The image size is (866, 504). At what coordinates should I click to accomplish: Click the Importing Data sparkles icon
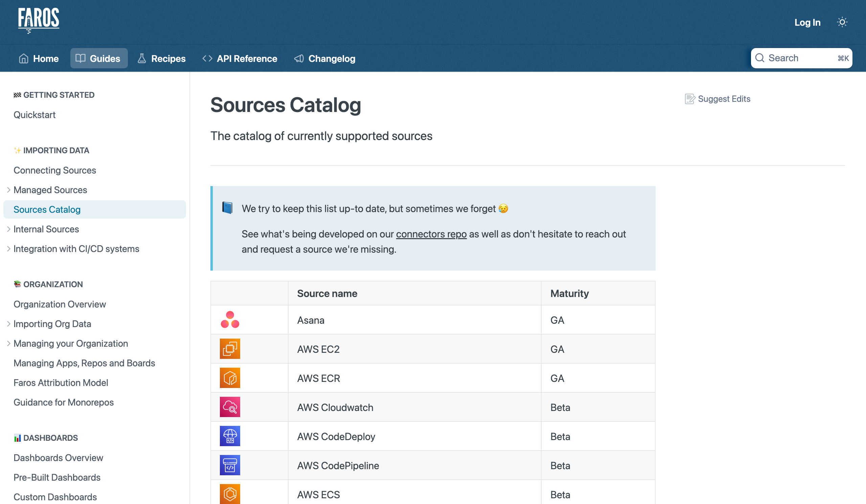tap(17, 151)
